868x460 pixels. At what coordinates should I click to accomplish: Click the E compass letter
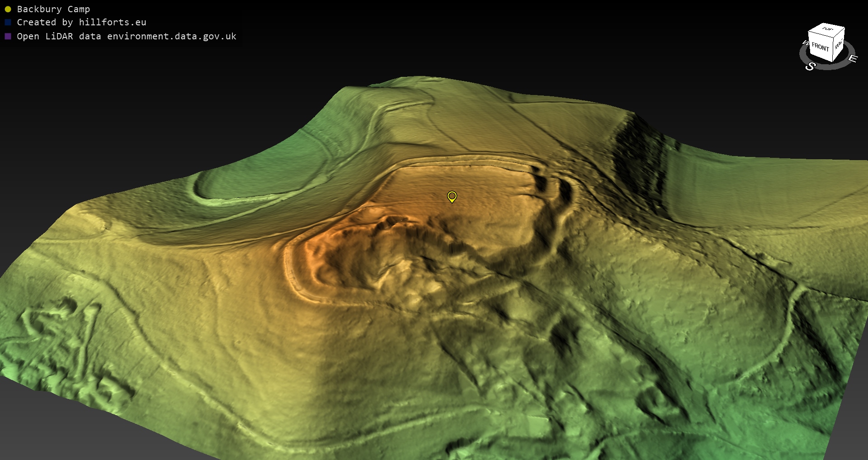pyautogui.click(x=853, y=58)
